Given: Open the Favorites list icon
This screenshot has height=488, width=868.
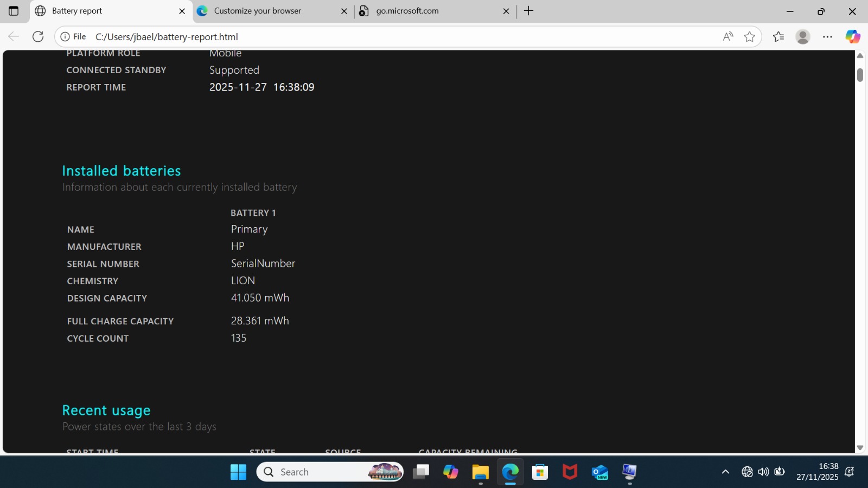Looking at the screenshot, I should pyautogui.click(x=778, y=36).
